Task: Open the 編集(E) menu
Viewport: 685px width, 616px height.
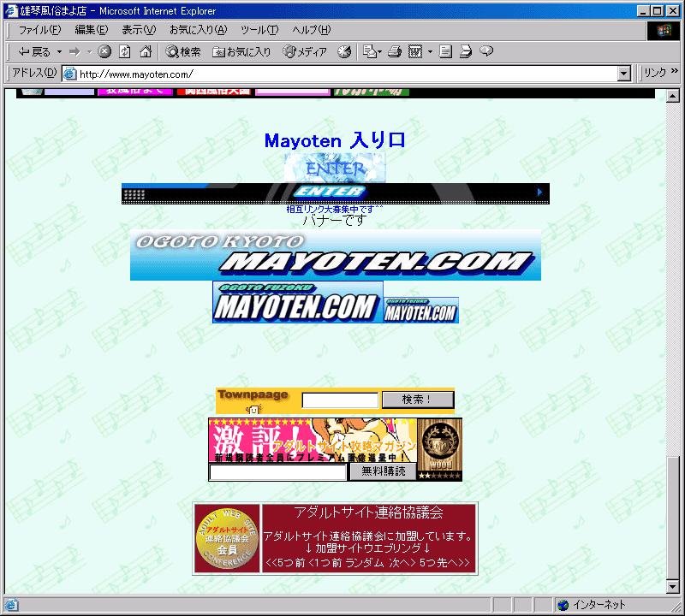Action: pyautogui.click(x=92, y=30)
